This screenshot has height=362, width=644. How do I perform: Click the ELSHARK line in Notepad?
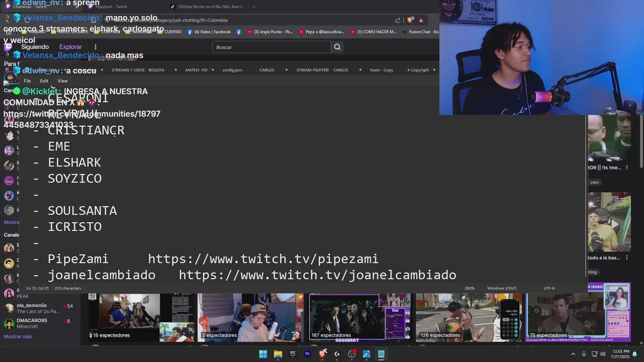74,162
